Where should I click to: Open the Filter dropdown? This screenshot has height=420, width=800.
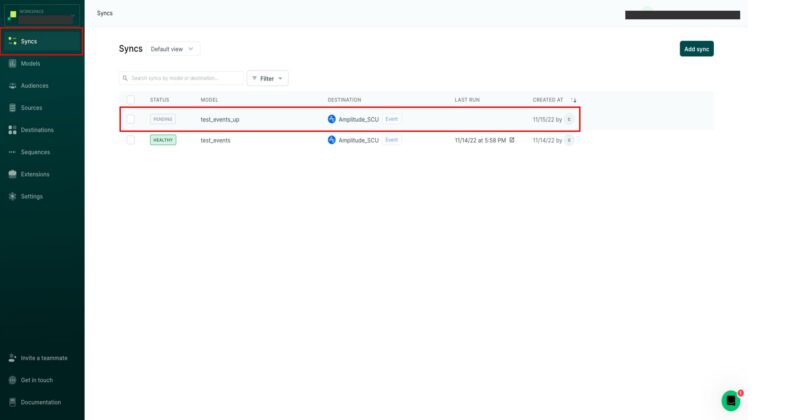click(x=267, y=78)
